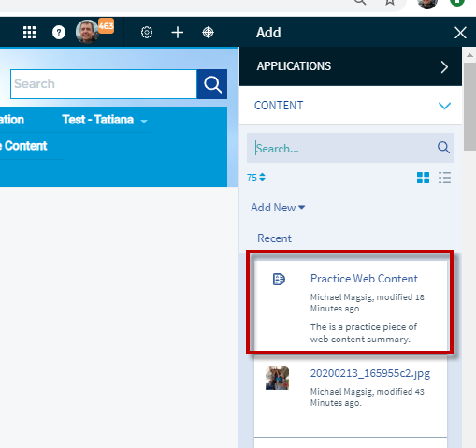Open the Add New dropdown
Screen dimensions: 476x448
pyautogui.click(x=278, y=208)
